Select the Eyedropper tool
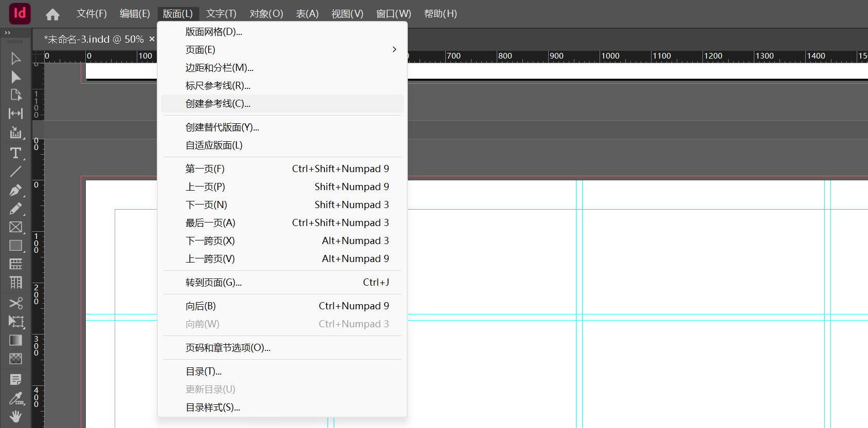The height and width of the screenshot is (428, 868). click(15, 398)
